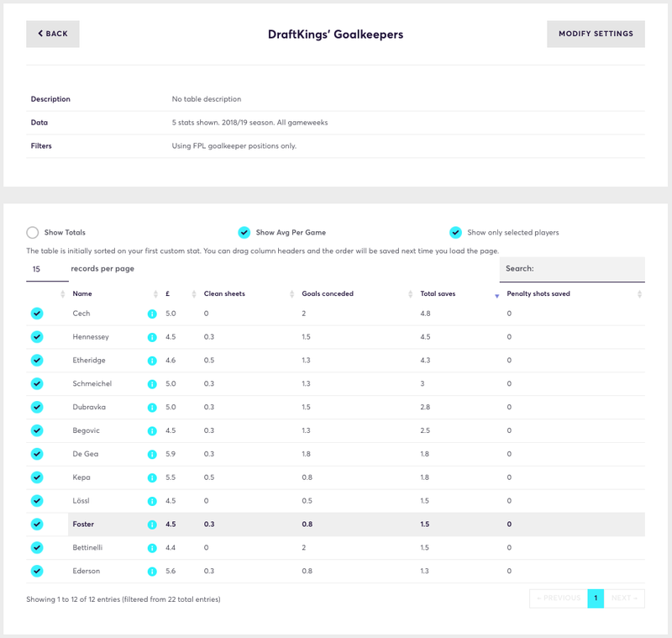Deselect the Hennessey row checkbox

tap(37, 337)
